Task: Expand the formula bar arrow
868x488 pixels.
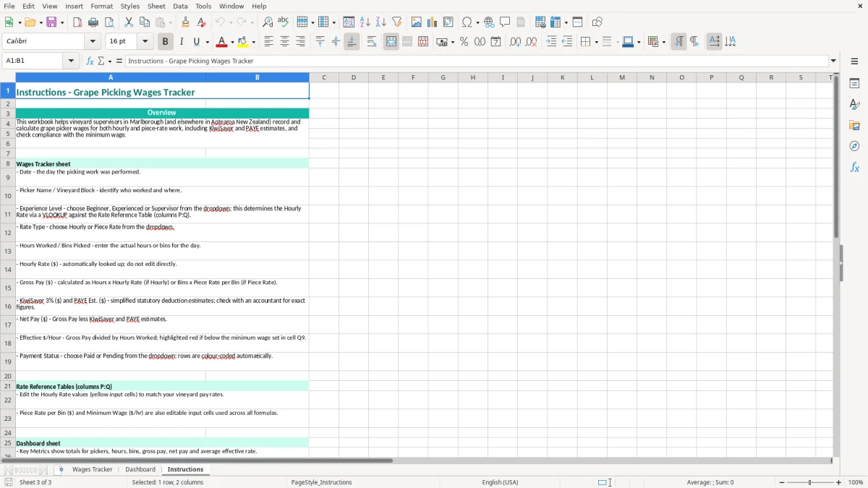Action: [x=833, y=61]
